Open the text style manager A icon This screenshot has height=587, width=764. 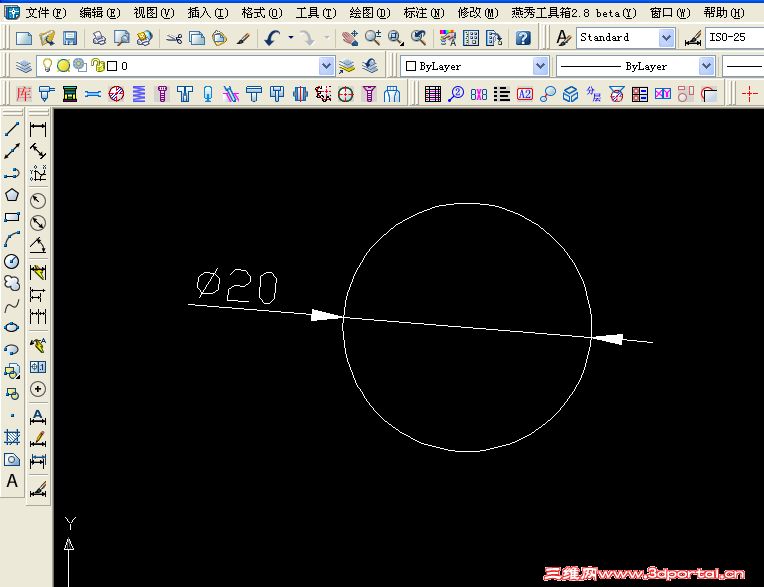[x=563, y=38]
